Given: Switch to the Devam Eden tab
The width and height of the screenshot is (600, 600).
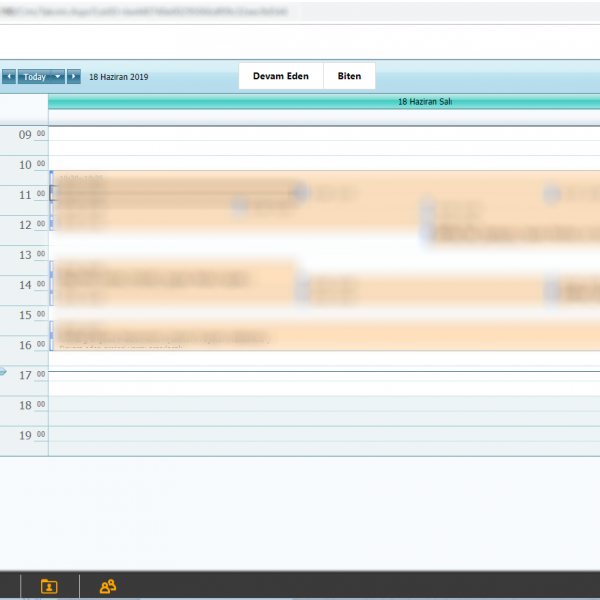Looking at the screenshot, I should click(x=281, y=77).
